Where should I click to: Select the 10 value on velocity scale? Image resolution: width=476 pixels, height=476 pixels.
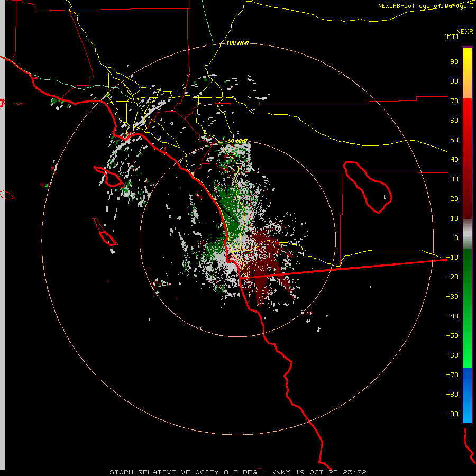pos(454,218)
